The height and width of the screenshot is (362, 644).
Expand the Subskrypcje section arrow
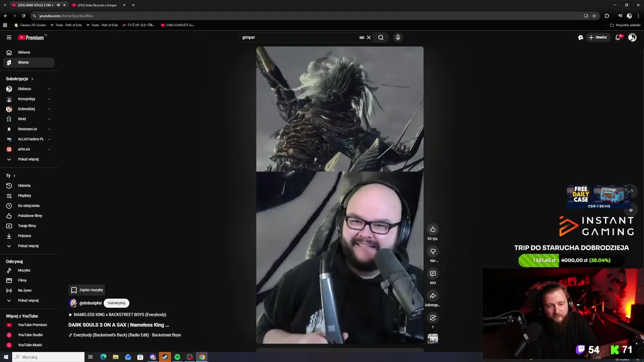pos(32,79)
